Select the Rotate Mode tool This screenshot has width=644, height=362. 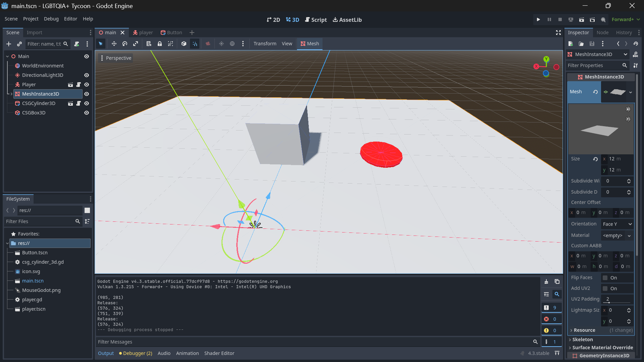coord(125,44)
